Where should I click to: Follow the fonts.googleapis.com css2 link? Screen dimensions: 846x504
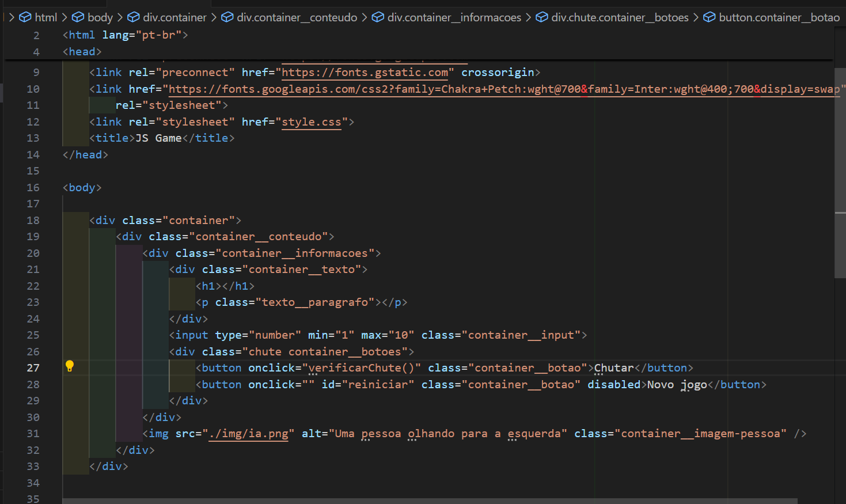coord(504,89)
